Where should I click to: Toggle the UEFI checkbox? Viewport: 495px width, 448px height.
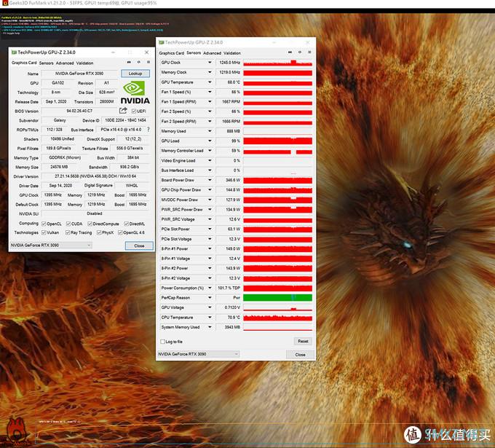[134, 111]
